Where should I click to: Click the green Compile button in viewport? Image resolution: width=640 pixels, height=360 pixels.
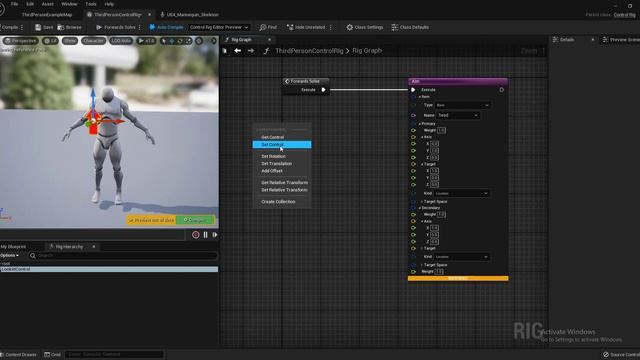pyautogui.click(x=195, y=220)
